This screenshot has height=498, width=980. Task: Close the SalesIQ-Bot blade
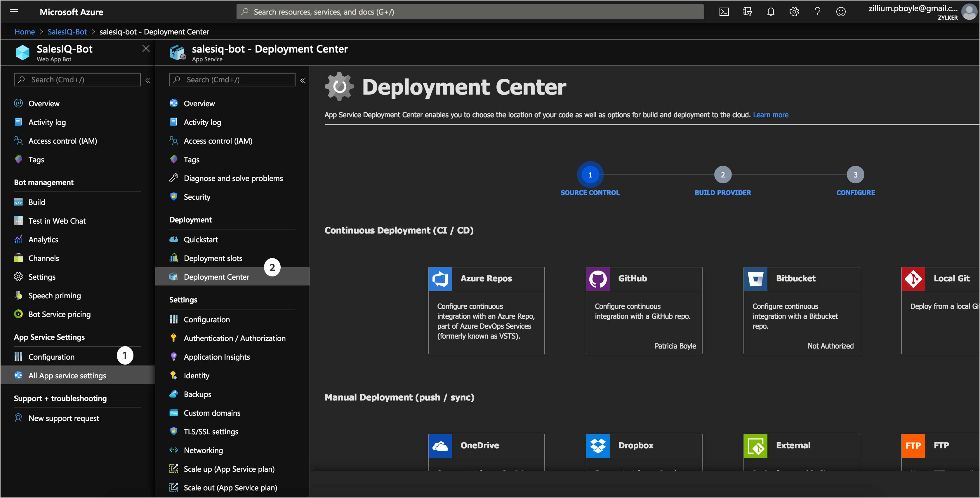click(146, 48)
